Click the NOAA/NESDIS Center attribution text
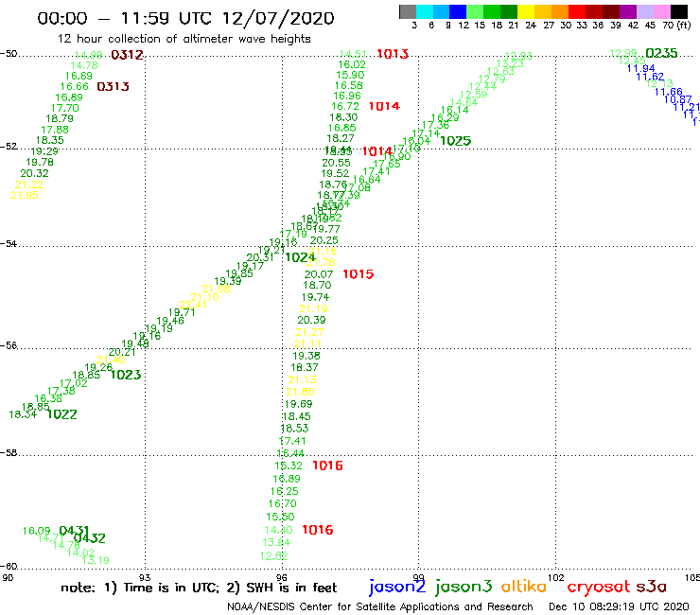The height and width of the screenshot is (615, 700). 380,606
